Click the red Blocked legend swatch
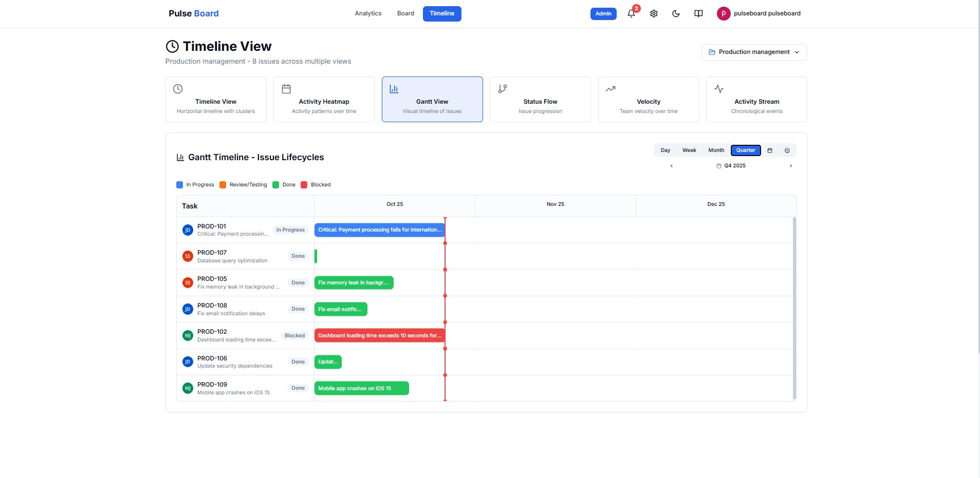 [304, 185]
